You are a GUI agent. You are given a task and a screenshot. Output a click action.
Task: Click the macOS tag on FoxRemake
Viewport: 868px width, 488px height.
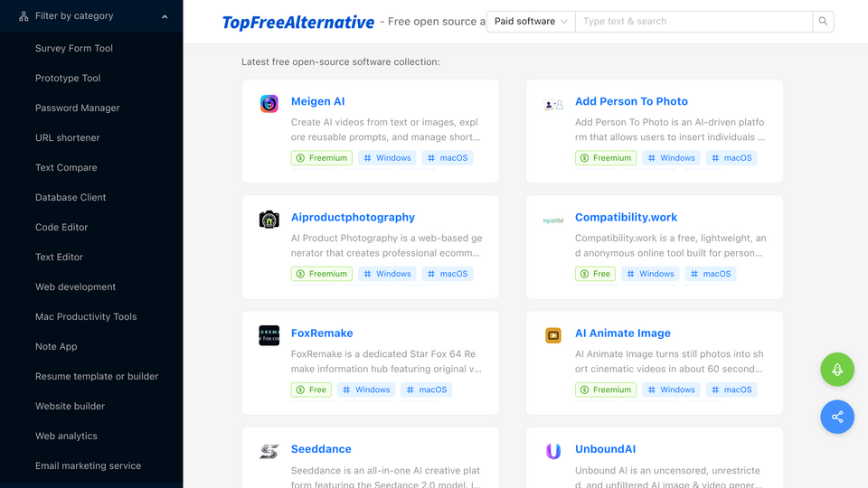point(426,389)
